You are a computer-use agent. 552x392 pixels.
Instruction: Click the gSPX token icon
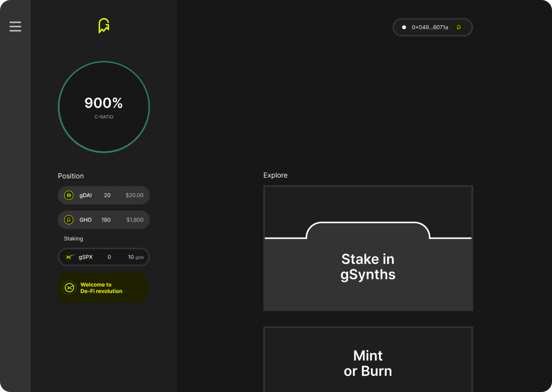[x=70, y=257]
